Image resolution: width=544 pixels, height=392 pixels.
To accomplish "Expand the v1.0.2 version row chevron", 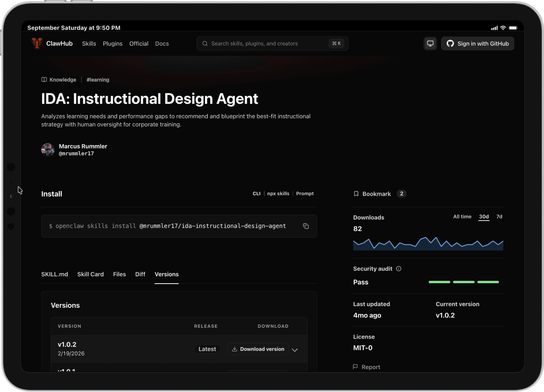I will (x=294, y=350).
